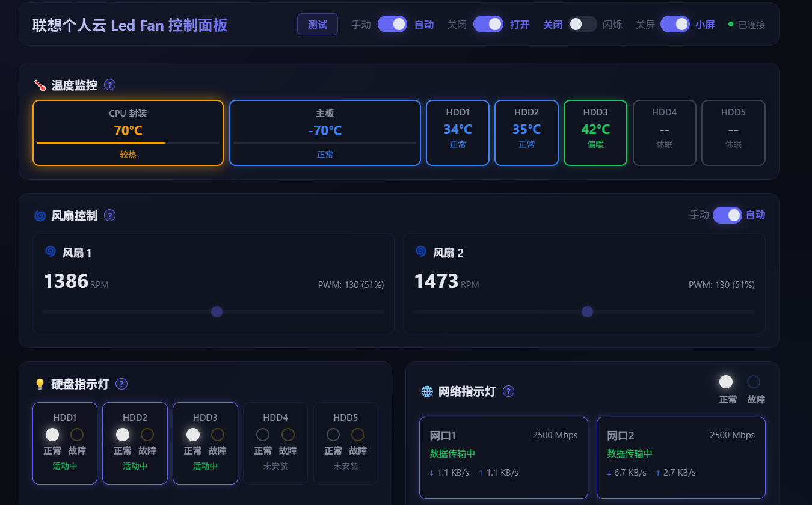Viewport: 812px width, 505px height.
Task: Enable the 闪烁 blink toggle
Action: [x=582, y=24]
